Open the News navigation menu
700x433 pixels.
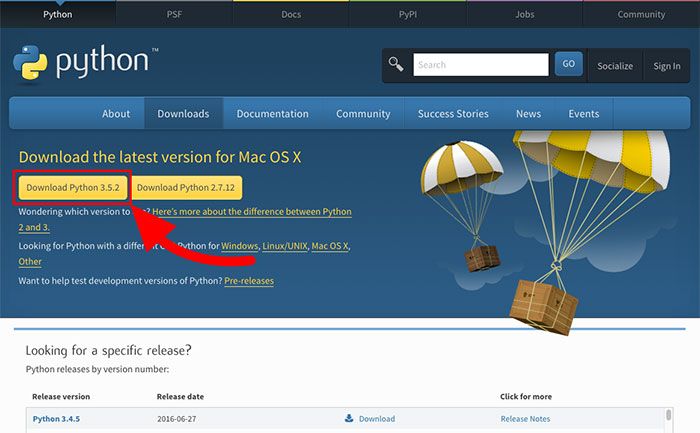click(x=529, y=114)
